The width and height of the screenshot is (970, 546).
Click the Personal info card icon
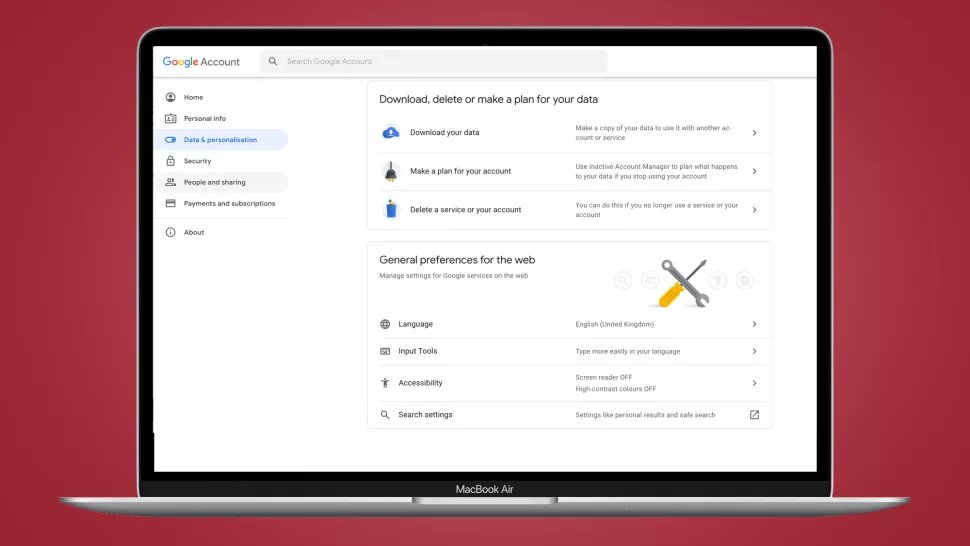[x=171, y=118]
